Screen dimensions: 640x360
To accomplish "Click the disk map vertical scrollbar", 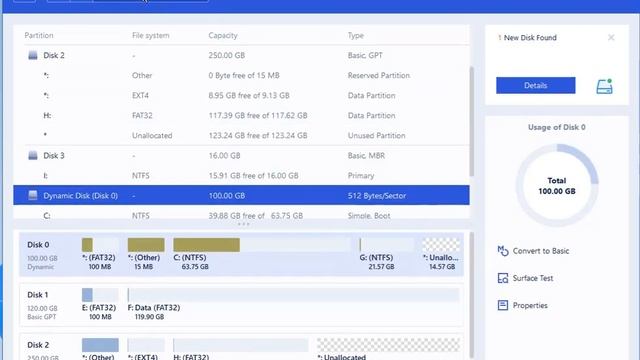I will click(x=472, y=295).
